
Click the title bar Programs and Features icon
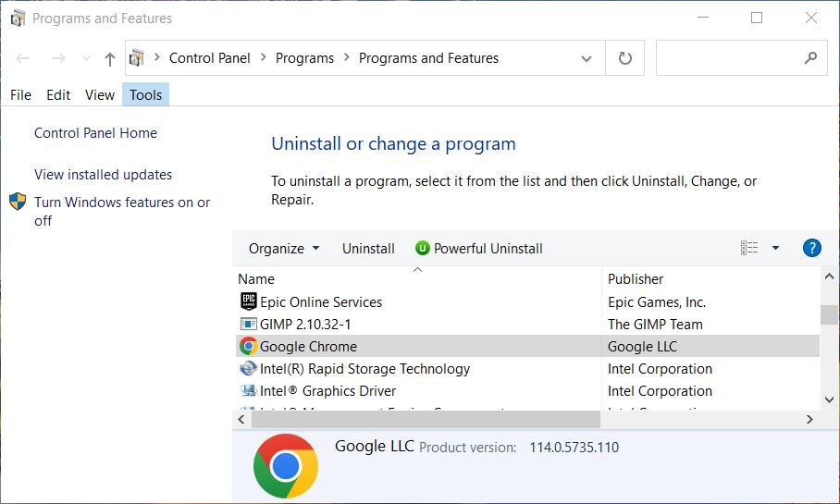18,18
